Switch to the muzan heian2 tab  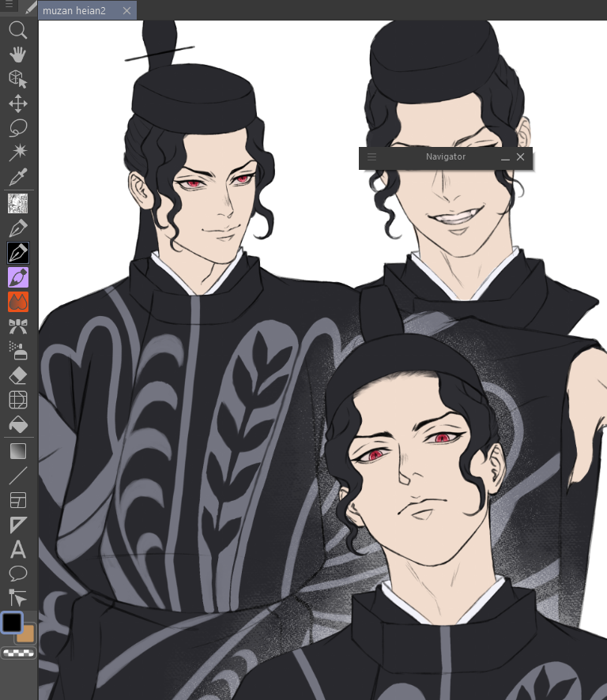tap(74, 10)
